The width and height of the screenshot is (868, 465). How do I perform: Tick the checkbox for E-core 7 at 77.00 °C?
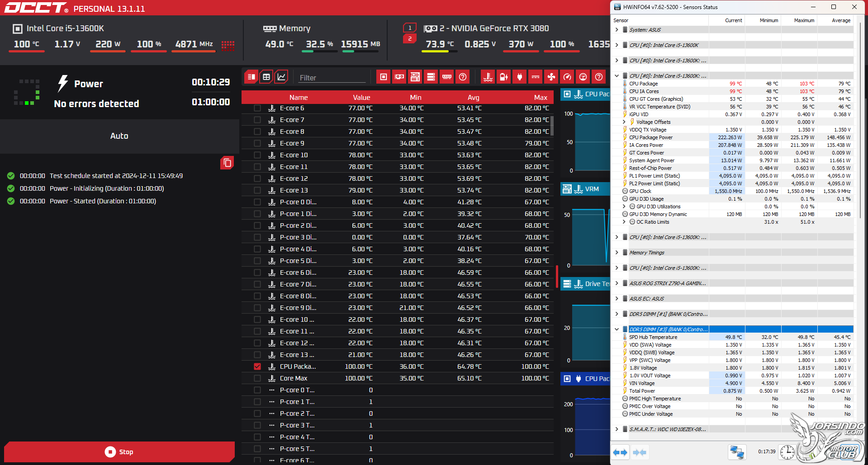coord(257,120)
